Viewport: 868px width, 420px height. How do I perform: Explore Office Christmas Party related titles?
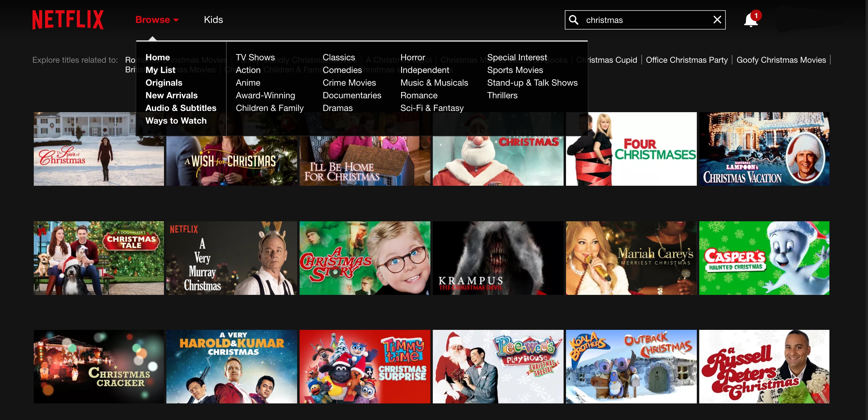pyautogui.click(x=686, y=60)
